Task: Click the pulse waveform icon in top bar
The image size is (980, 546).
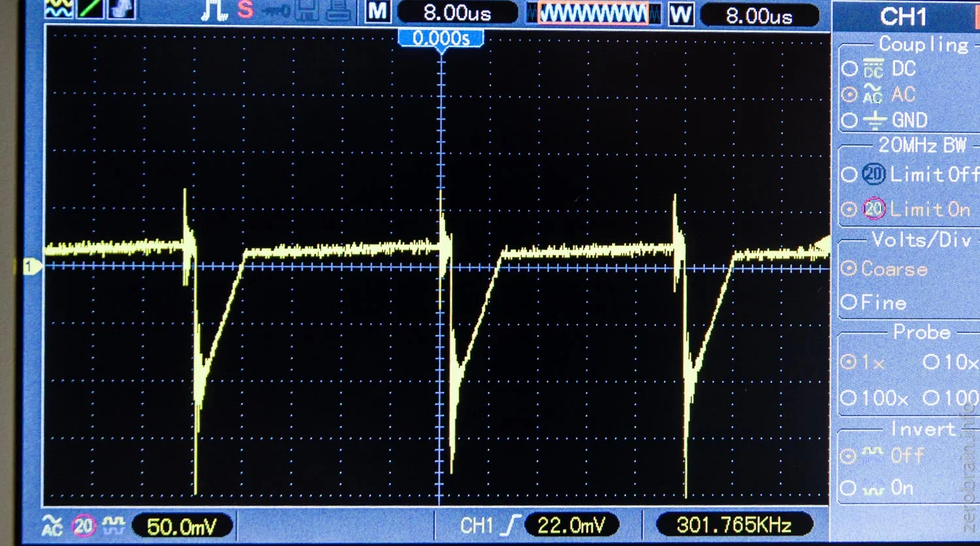Action: (214, 10)
